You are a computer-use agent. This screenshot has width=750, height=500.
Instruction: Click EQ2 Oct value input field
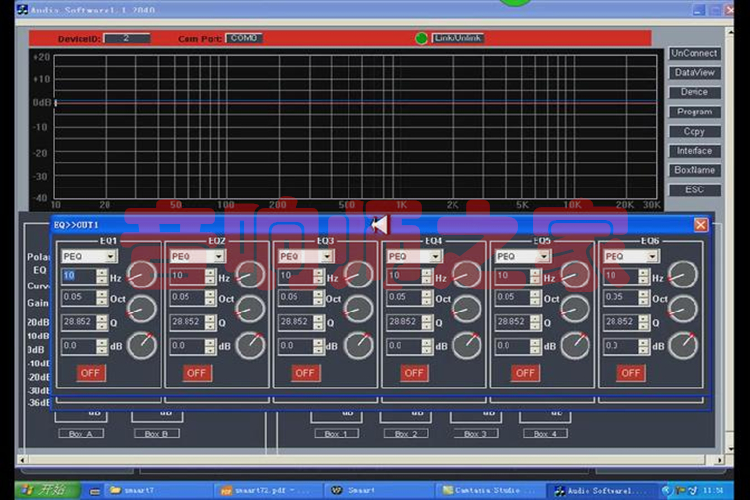pyautogui.click(x=188, y=298)
